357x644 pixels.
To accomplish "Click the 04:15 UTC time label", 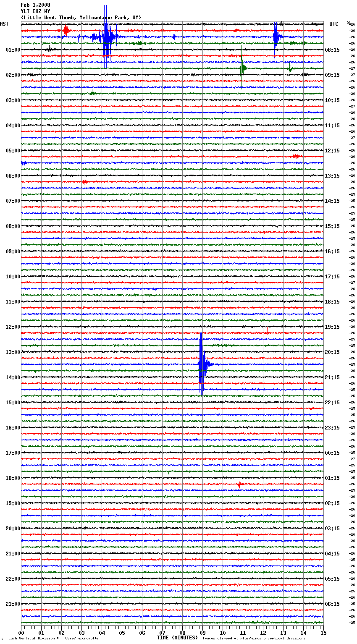I will tap(332, 554).
